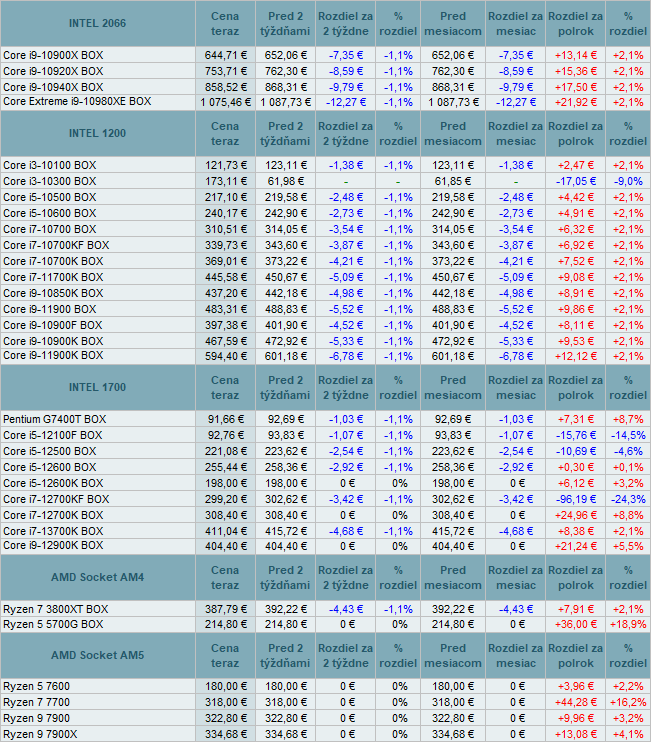Click the -96,19 € half-year difference cell

point(576,500)
